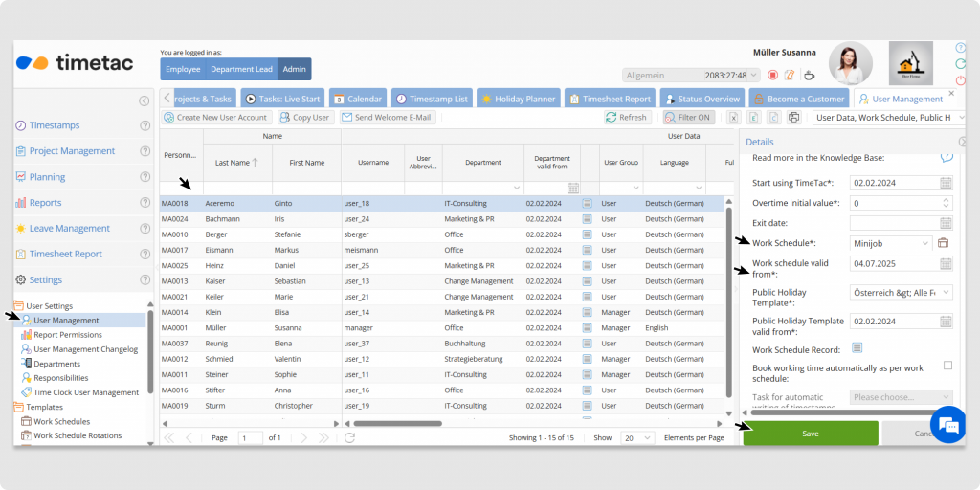Click the green Save button

point(810,434)
